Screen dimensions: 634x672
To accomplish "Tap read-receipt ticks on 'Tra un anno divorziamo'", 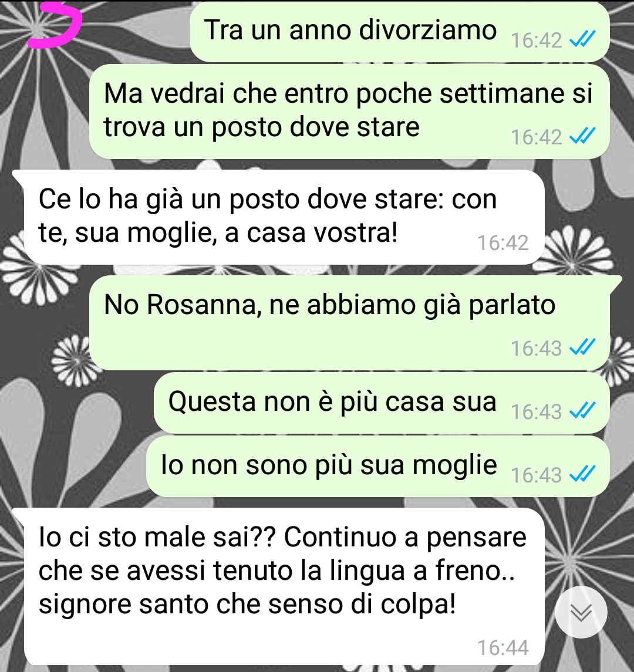I will (582, 39).
